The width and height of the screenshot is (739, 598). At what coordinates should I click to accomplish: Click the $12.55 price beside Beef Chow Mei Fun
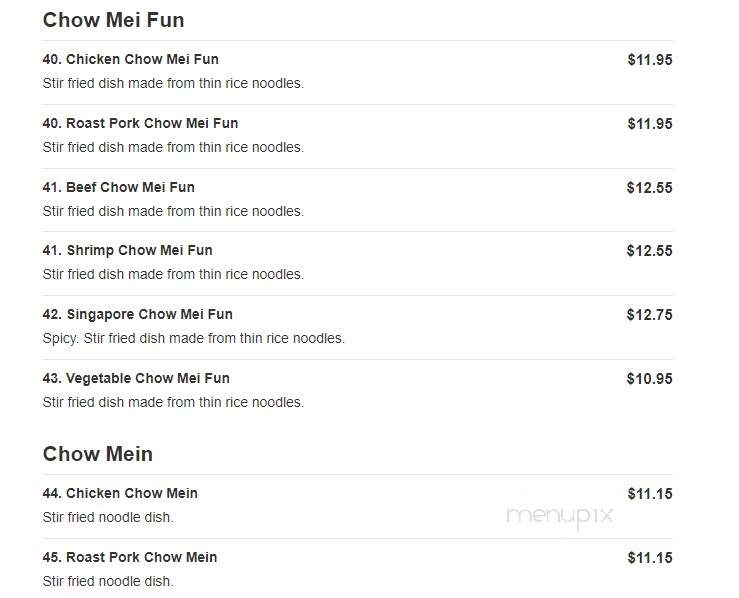point(649,188)
